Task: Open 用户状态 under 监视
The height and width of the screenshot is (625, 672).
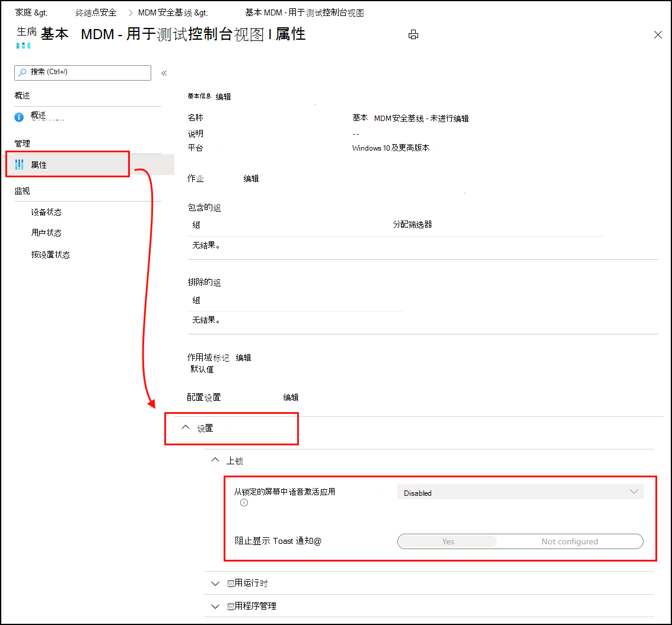Action: [x=46, y=232]
